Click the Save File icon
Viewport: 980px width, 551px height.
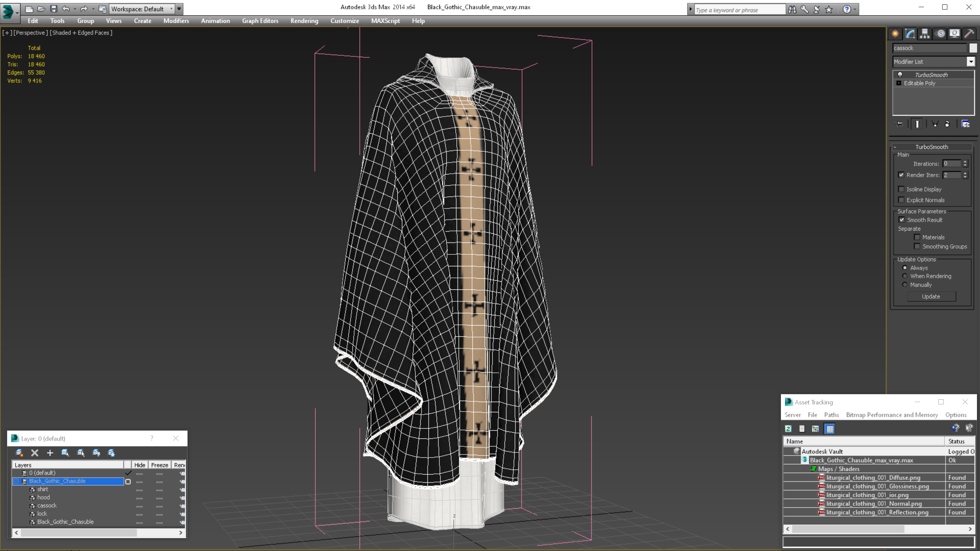(54, 9)
